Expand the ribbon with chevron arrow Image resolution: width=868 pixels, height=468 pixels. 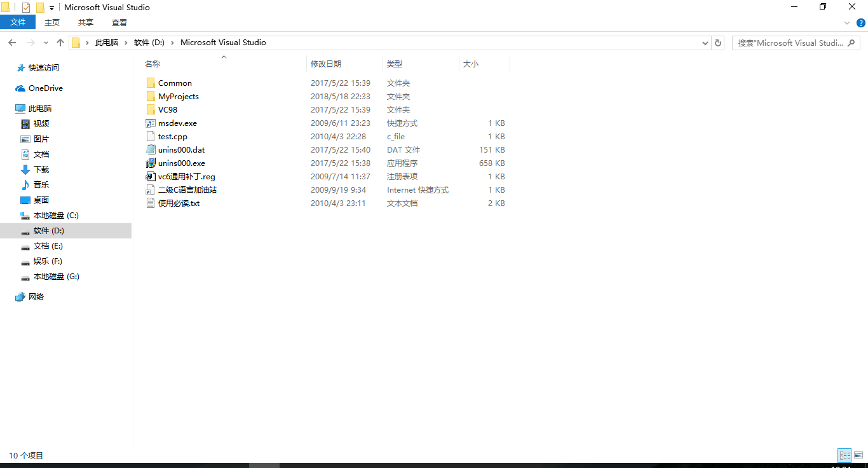point(847,22)
